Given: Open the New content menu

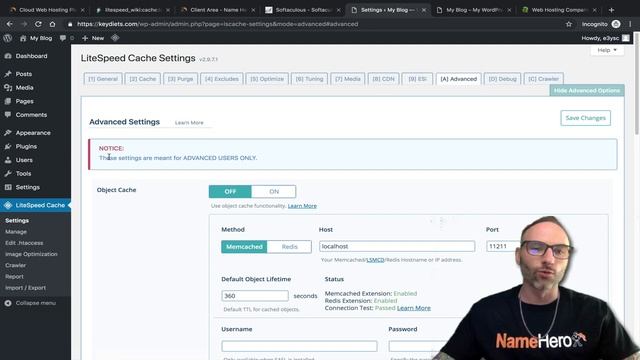Looking at the screenshot, I should pos(93,38).
